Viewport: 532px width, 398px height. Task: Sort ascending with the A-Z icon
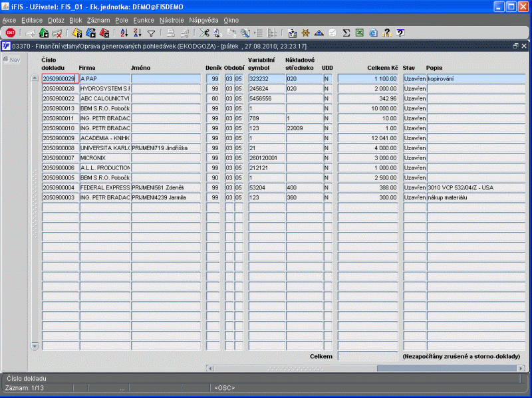point(124,33)
